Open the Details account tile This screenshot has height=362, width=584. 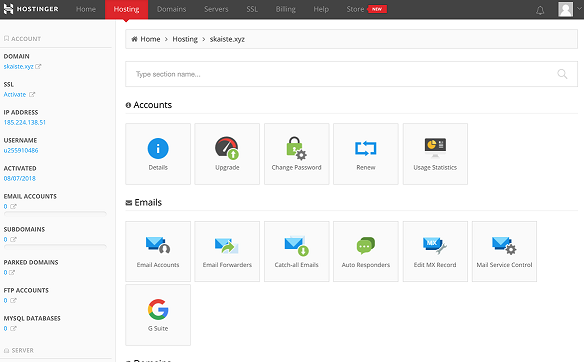[x=158, y=154]
